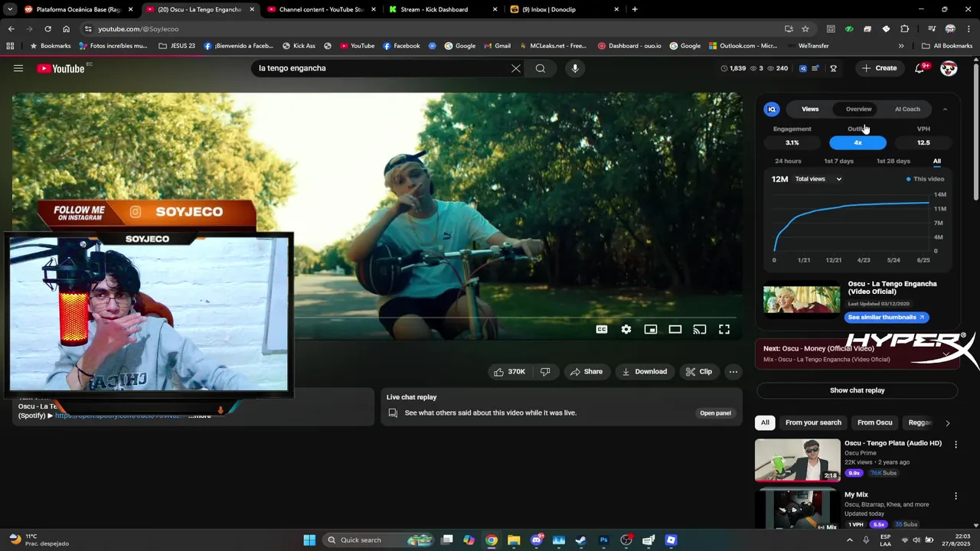Choose All time range
This screenshot has height=551, width=980.
coord(936,161)
